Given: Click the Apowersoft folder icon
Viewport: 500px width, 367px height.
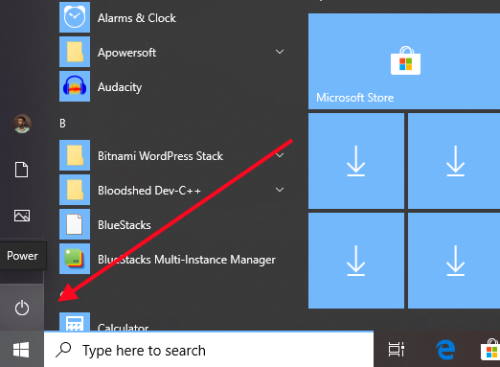Looking at the screenshot, I should pyautogui.click(x=75, y=52).
